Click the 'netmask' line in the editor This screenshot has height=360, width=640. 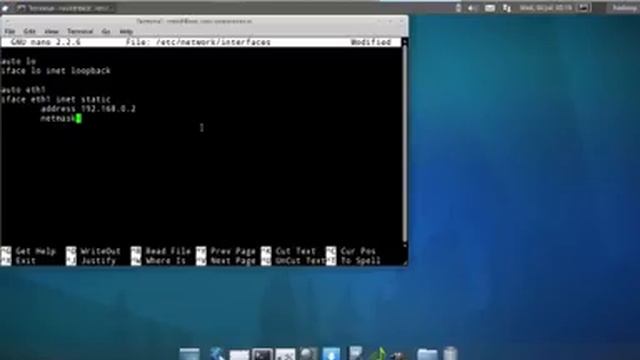point(58,118)
